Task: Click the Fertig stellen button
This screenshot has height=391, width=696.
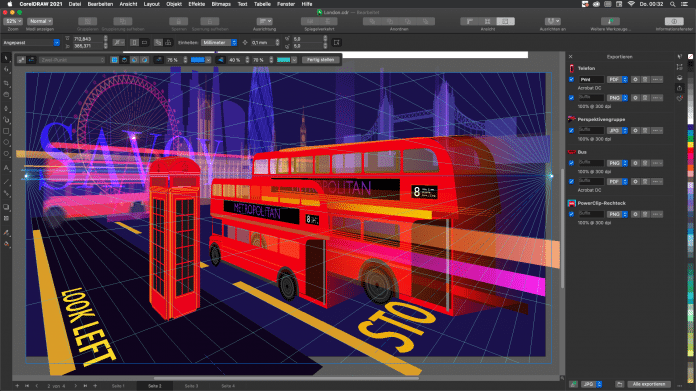Action: (x=320, y=60)
